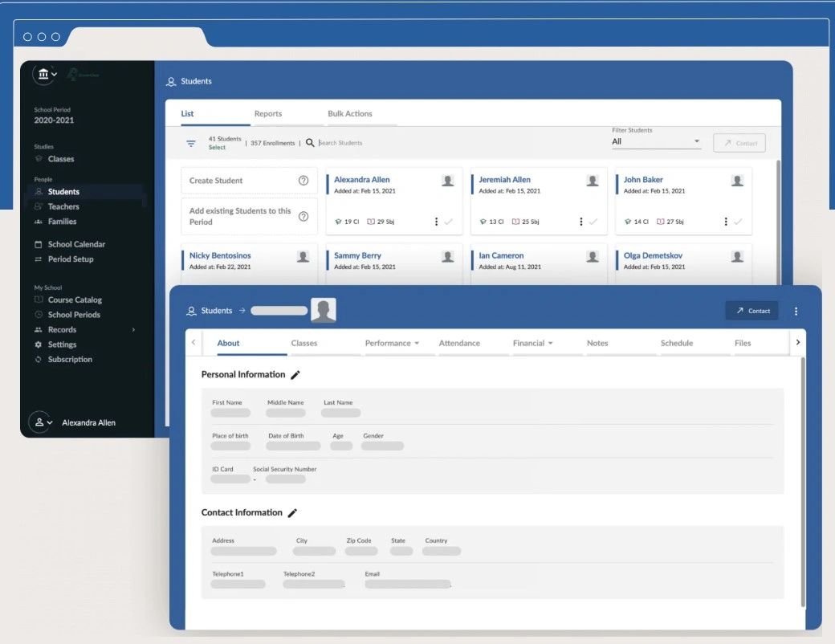Click the student list vertical scrollbar
Image resolution: width=835 pixels, height=644 pixels.
[777, 217]
